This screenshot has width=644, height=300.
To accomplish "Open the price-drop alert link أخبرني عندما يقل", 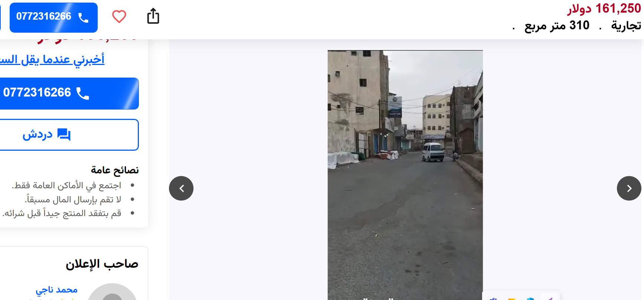I will click(52, 59).
